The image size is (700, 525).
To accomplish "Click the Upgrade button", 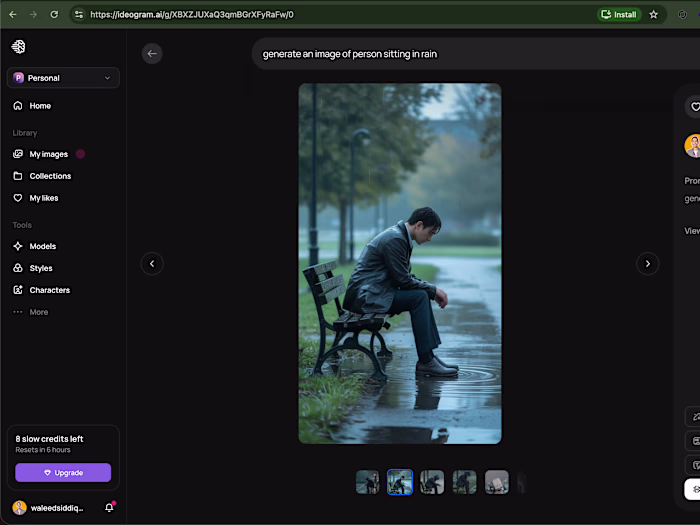I will 63,472.
